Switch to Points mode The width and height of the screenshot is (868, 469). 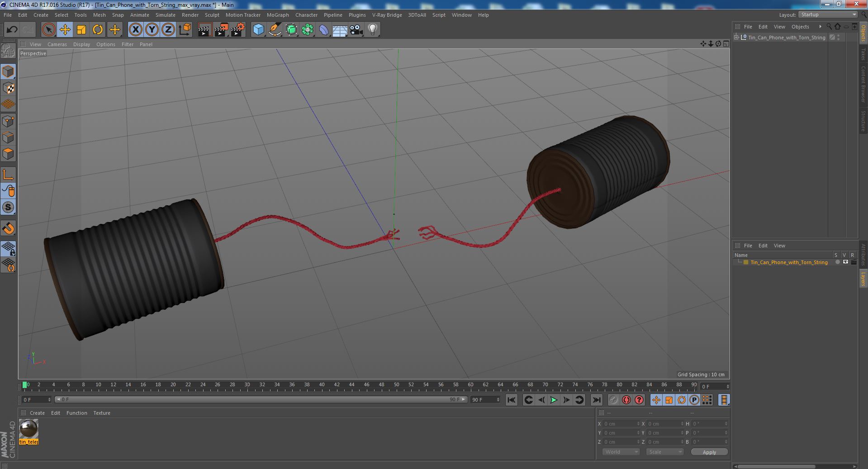(8, 121)
